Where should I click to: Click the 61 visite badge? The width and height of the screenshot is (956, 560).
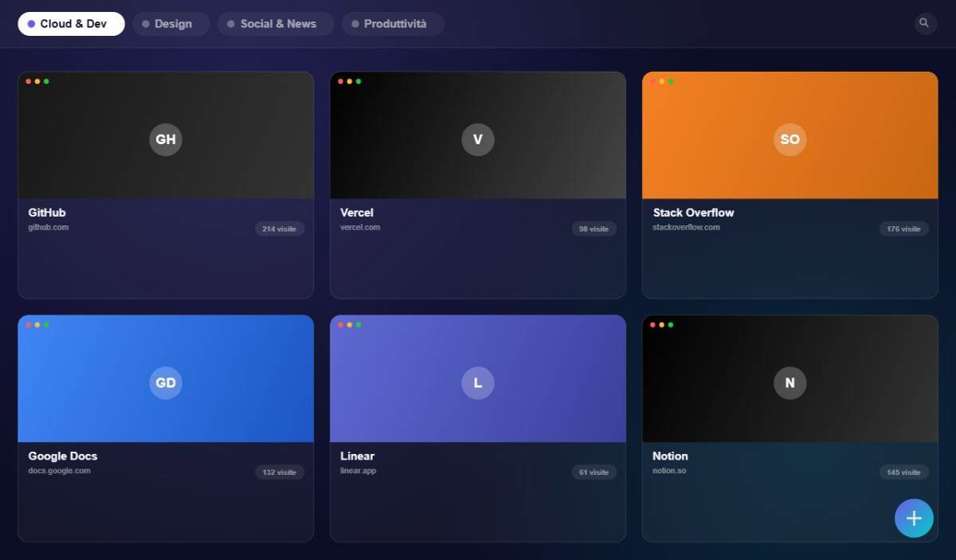(x=594, y=473)
